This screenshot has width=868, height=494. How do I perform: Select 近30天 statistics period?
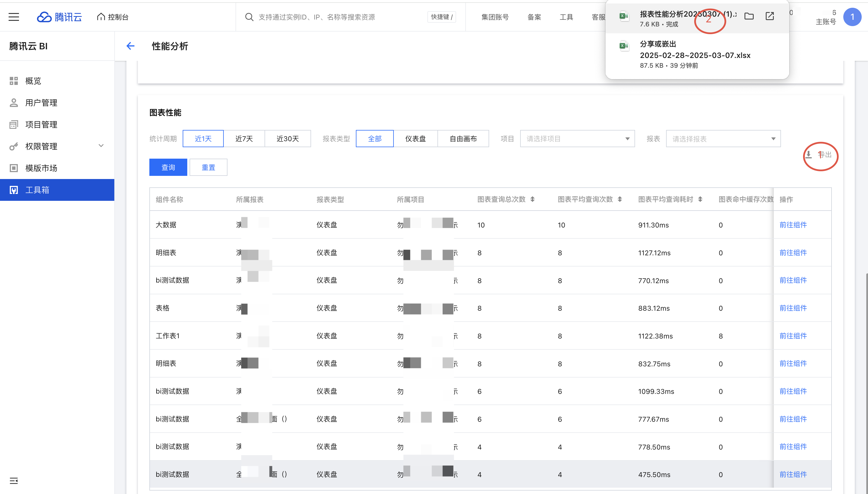coord(287,139)
